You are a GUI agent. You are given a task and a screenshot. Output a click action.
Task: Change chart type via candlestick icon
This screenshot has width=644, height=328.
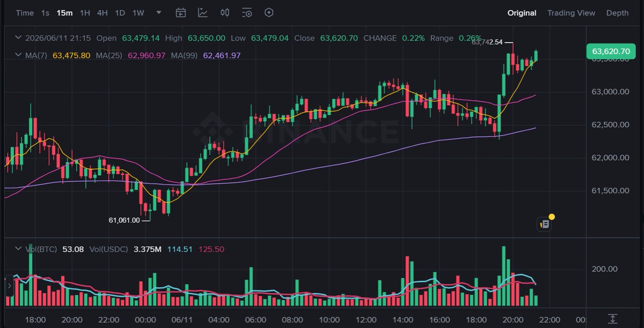(225, 13)
